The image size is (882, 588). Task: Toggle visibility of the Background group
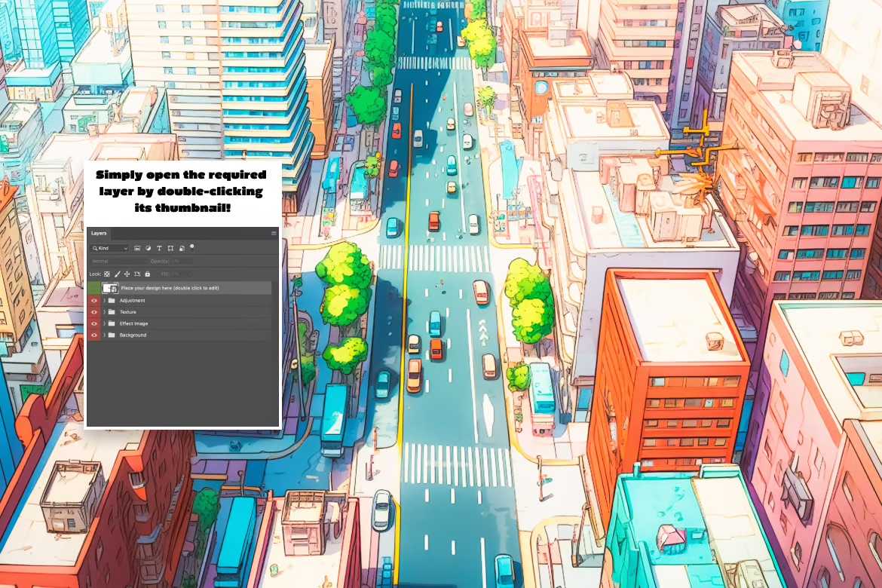94,335
